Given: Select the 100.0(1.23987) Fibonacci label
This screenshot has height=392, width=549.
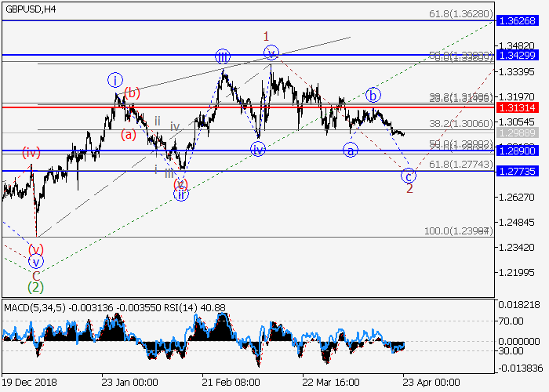Looking at the screenshot, I should click(x=458, y=232).
